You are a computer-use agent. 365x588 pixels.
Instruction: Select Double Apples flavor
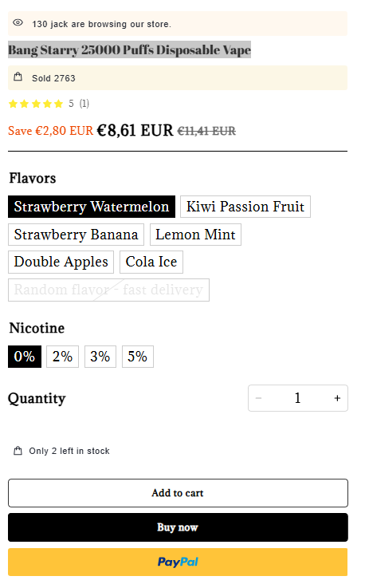[61, 262]
